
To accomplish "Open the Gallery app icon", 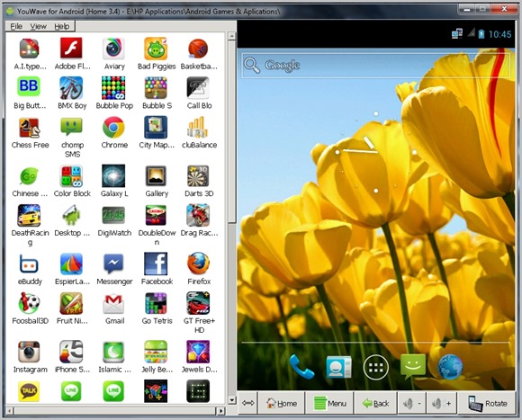I will tap(156, 176).
